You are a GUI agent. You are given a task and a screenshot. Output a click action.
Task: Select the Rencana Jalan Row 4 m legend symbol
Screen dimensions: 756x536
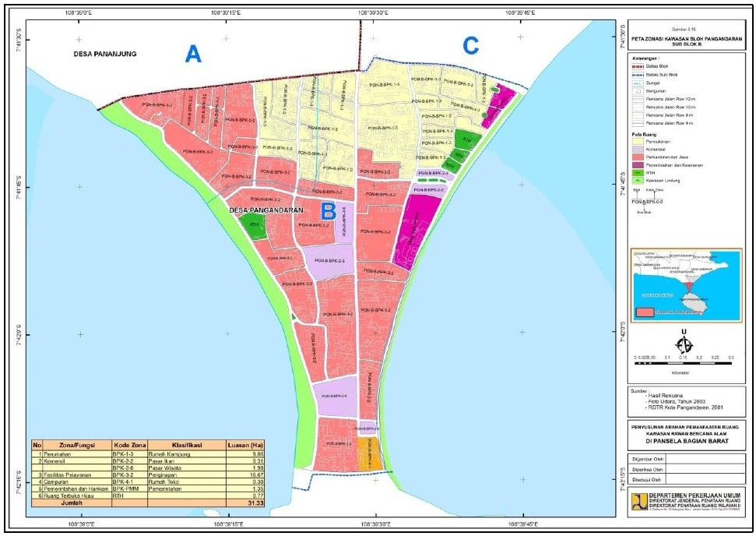tap(638, 123)
